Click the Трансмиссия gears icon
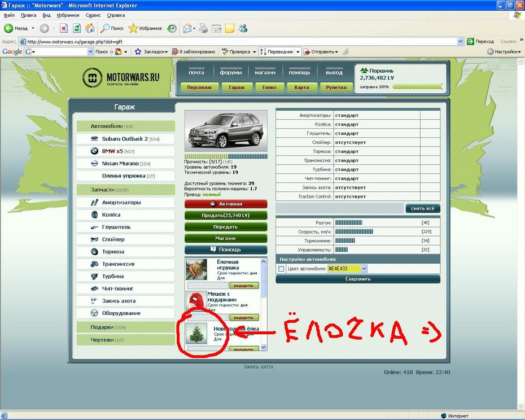 click(x=94, y=264)
